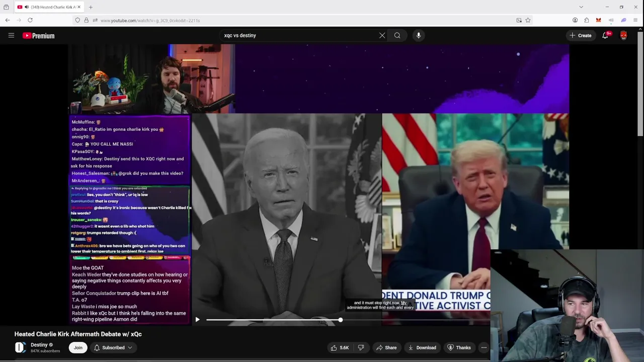The width and height of the screenshot is (644, 362).
Task: Bookmark this page with star icon
Action: tap(528, 20)
